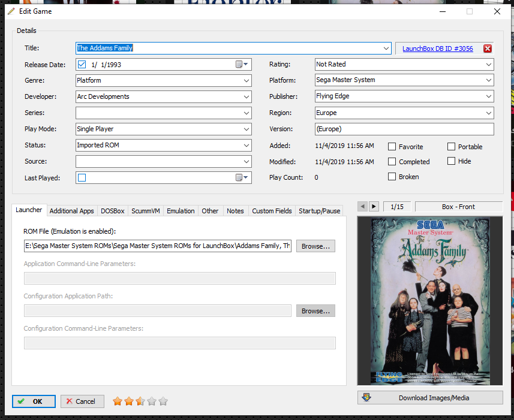Expand the Title dropdown
Viewport: 514px width, 420px height.
coord(386,48)
